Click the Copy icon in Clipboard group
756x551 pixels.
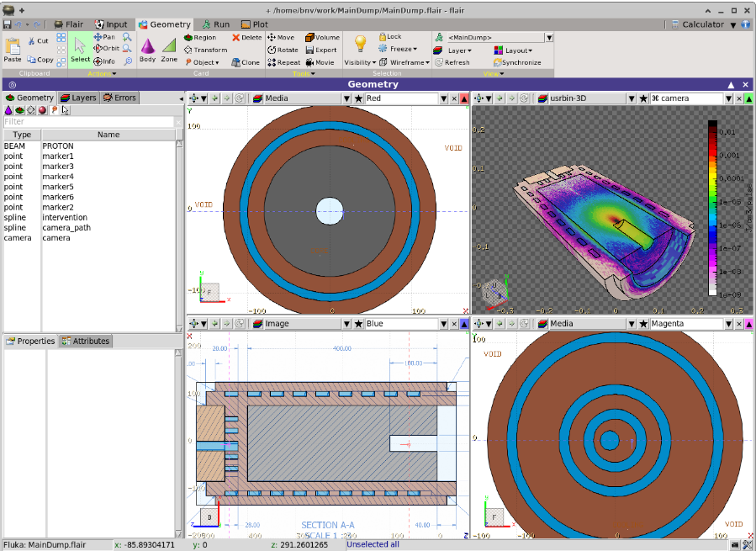pyautogui.click(x=31, y=60)
